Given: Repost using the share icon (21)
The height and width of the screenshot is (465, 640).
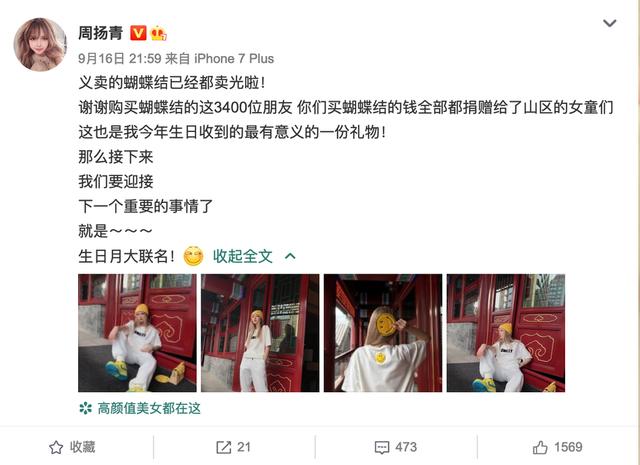Looking at the screenshot, I should coord(233,447).
